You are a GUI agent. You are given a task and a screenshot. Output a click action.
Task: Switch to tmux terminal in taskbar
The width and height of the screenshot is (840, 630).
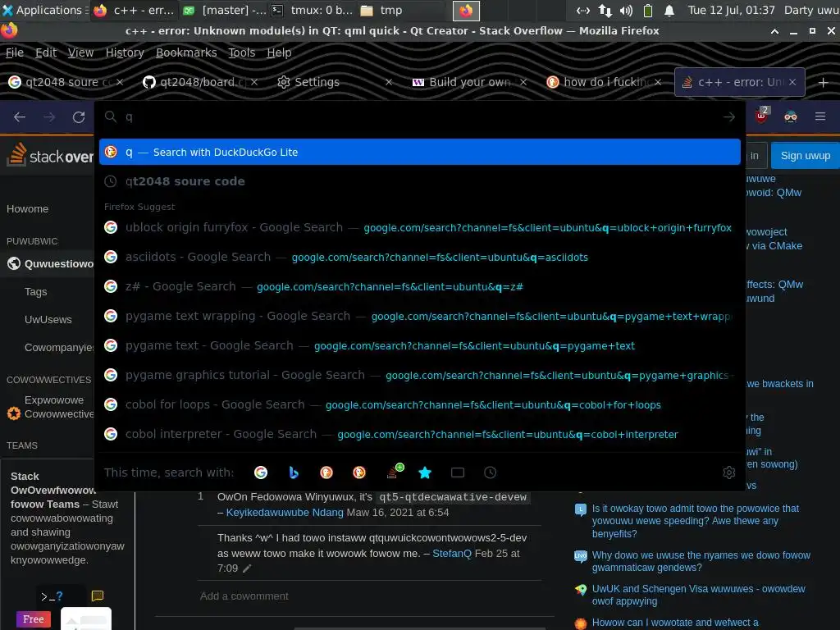(313, 10)
